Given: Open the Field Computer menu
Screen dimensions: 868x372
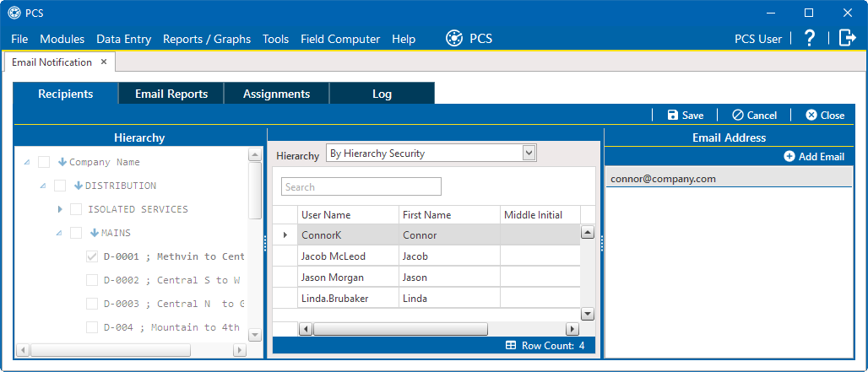Looking at the screenshot, I should [x=340, y=39].
